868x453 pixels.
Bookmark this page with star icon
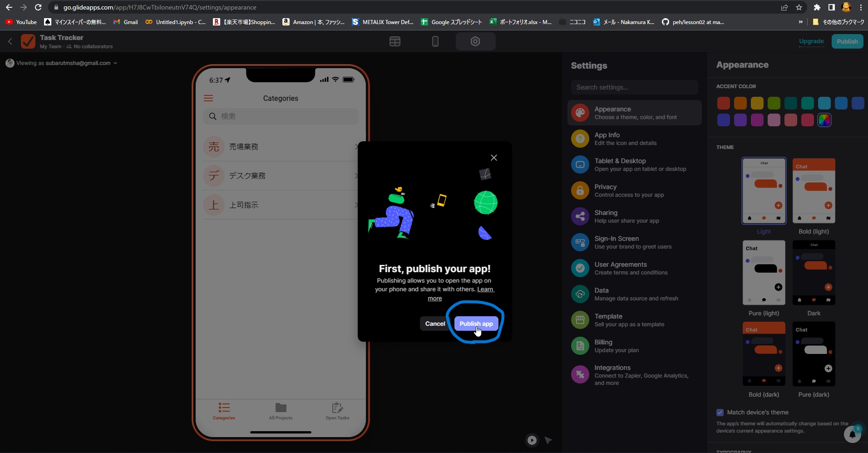(x=799, y=7)
